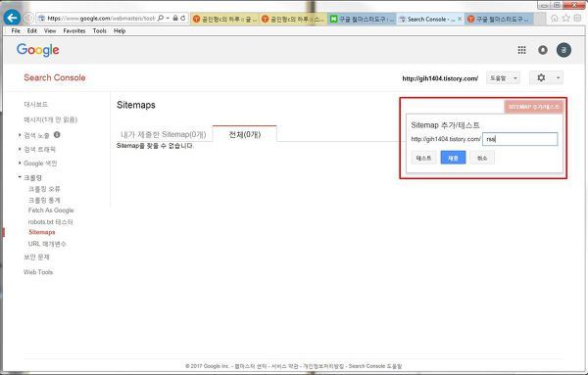Click the Sitemap을 찾을 수 없습니다 message

155,145
